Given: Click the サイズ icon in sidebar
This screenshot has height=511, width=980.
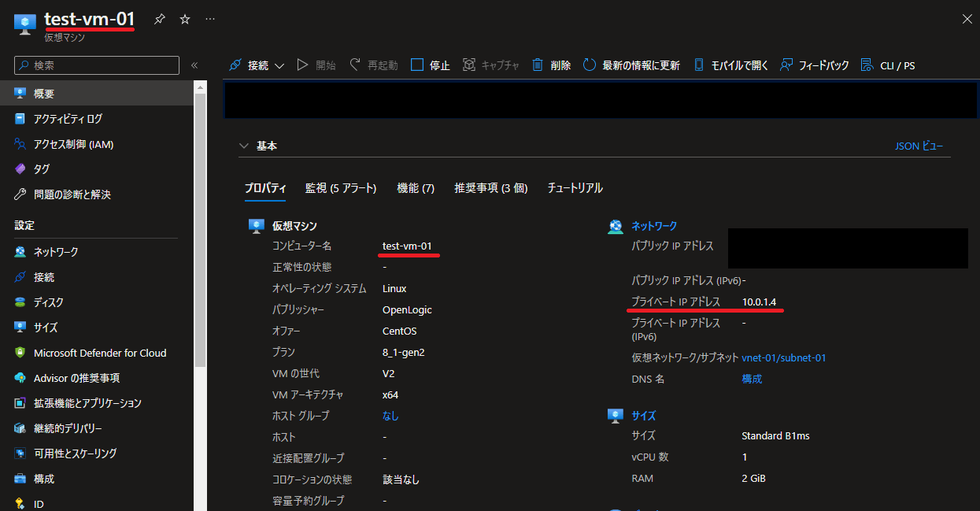Looking at the screenshot, I should 20,328.
